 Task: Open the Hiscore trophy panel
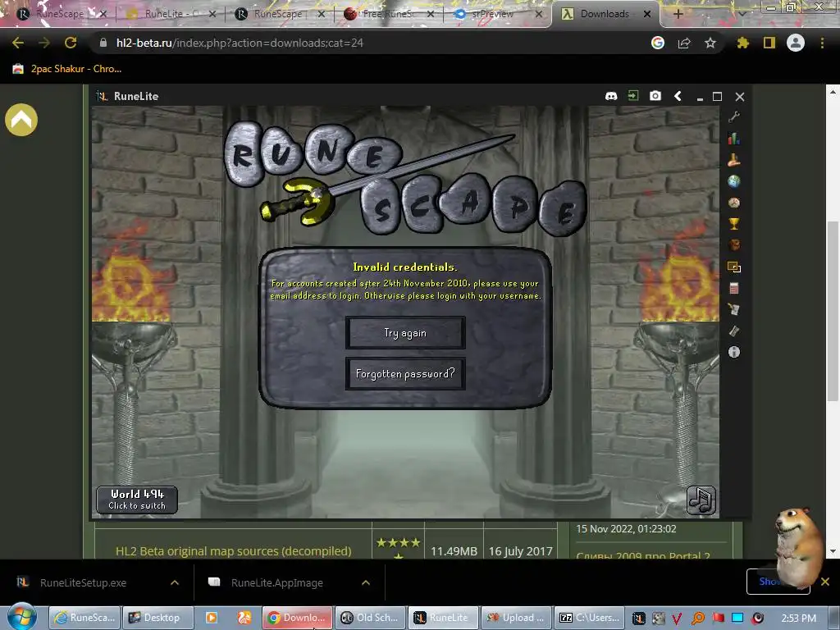pyautogui.click(x=734, y=224)
